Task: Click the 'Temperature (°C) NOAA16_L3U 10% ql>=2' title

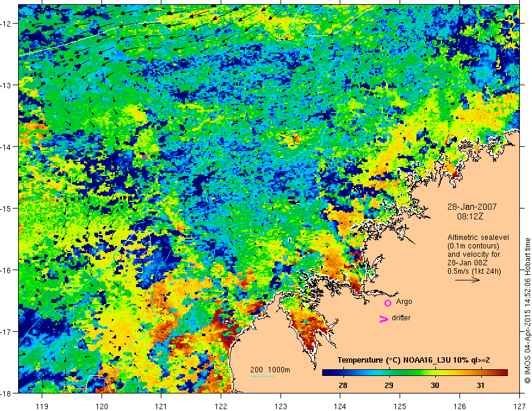Action: pos(414,360)
